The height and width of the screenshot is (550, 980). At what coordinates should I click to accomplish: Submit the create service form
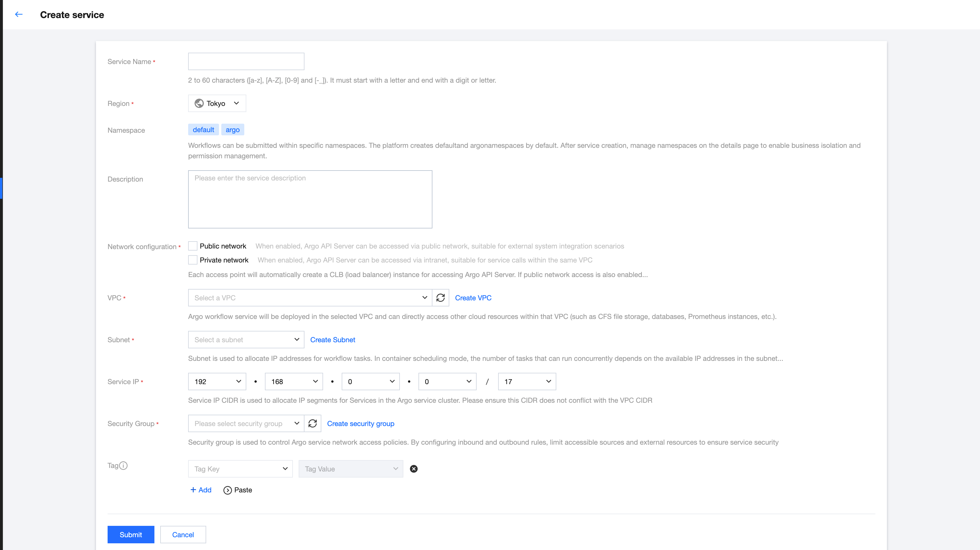[x=131, y=534]
